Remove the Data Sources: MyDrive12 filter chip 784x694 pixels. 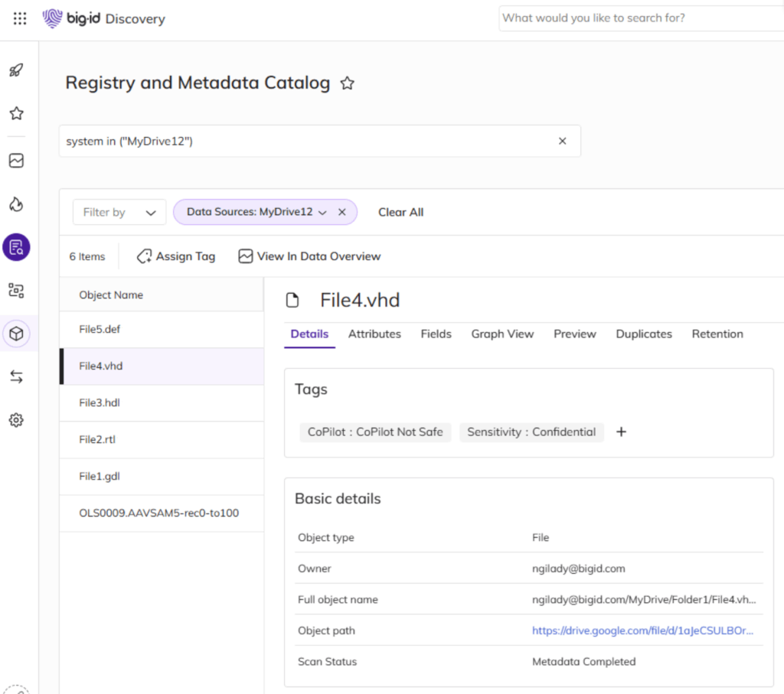coord(342,212)
